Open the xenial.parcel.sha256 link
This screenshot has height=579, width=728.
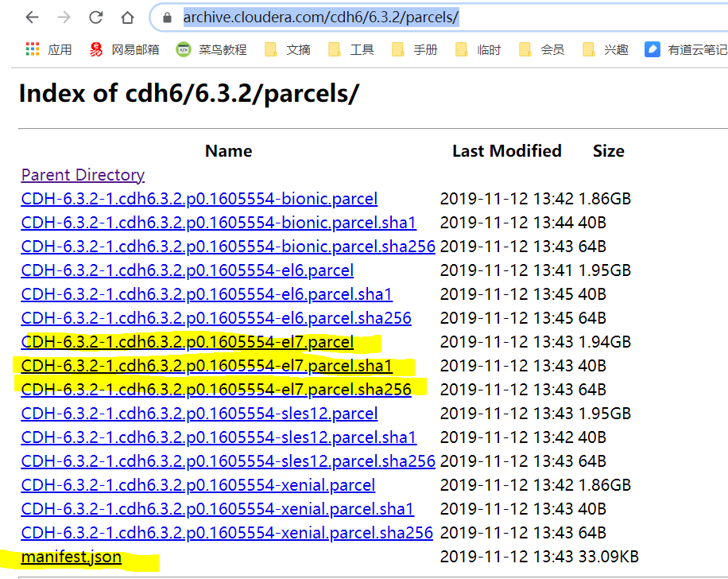227,533
